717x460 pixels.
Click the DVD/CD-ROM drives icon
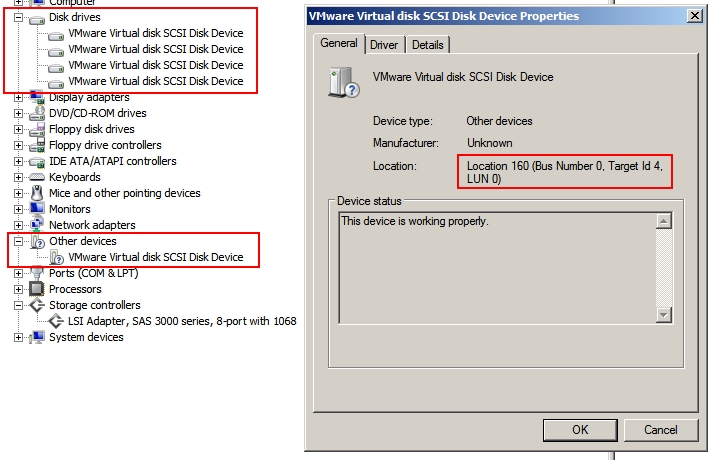point(37,113)
